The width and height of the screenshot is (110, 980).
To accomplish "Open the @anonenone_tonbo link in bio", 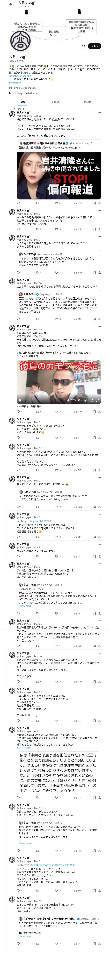I will pyautogui.click(x=20, y=76).
